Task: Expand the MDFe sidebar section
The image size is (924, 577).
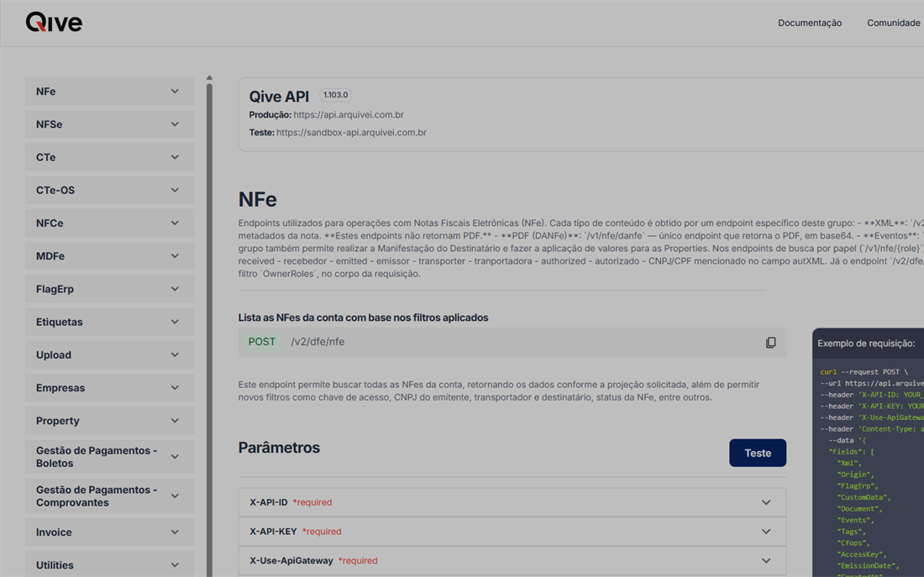Action: pos(109,256)
